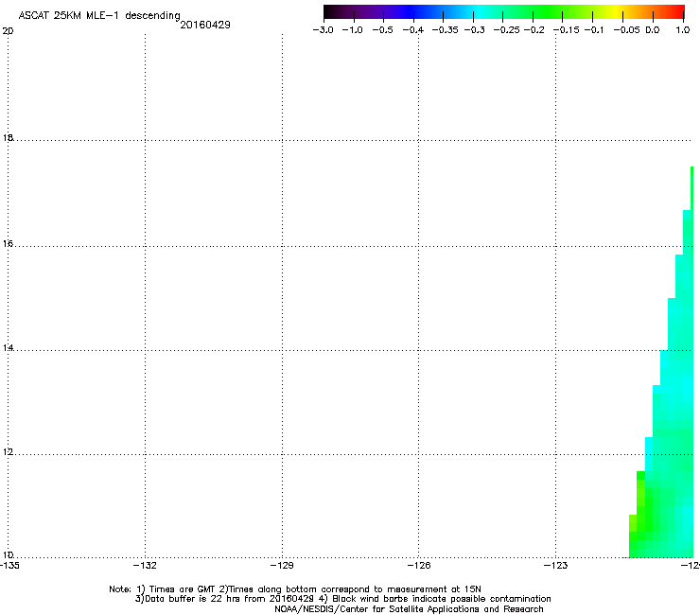The height and width of the screenshot is (615, 700).
Task: Click the -0.35 color bar label
Action: click(445, 30)
